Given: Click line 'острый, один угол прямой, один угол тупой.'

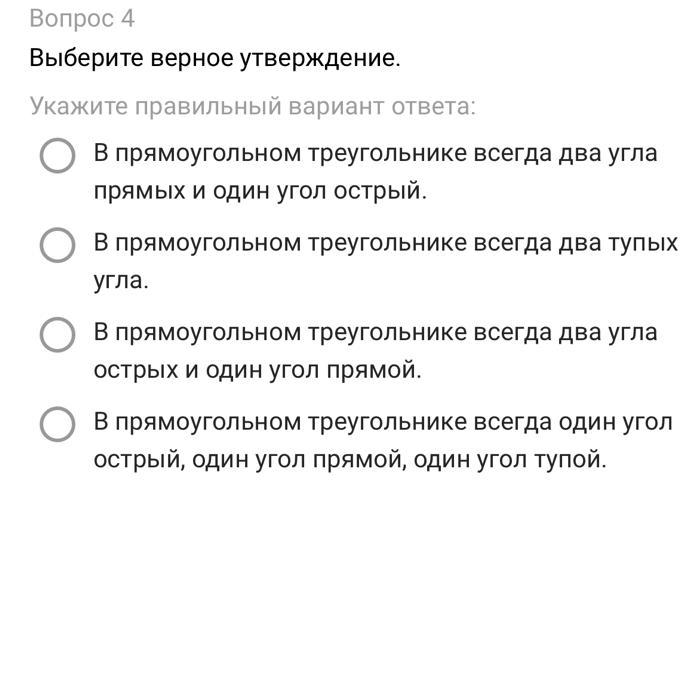Looking at the screenshot, I should click(350, 460).
